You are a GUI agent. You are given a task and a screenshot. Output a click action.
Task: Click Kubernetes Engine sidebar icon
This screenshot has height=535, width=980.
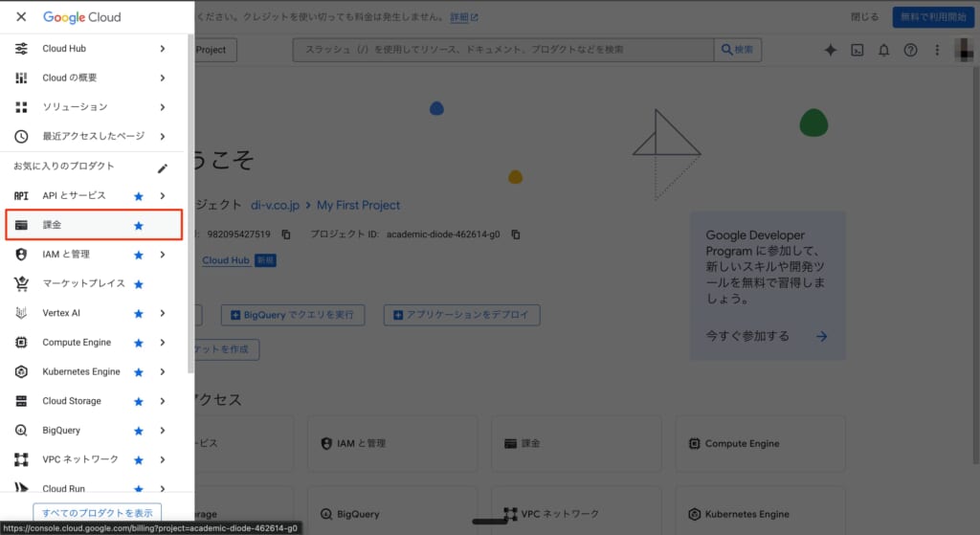[21, 372]
